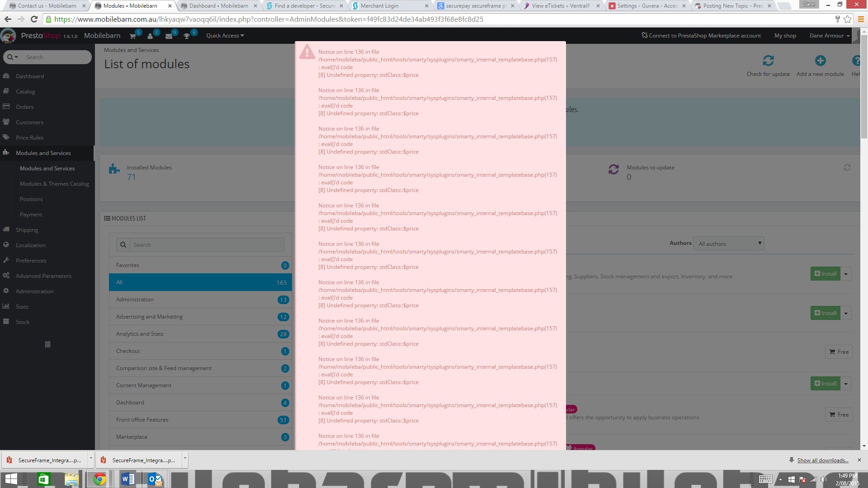Open the Catalog sidebar menu
The image size is (868, 488).
click(x=25, y=92)
